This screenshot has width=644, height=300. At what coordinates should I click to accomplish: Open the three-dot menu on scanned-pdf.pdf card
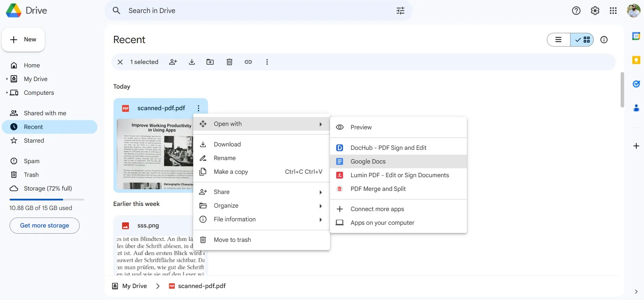pos(198,108)
